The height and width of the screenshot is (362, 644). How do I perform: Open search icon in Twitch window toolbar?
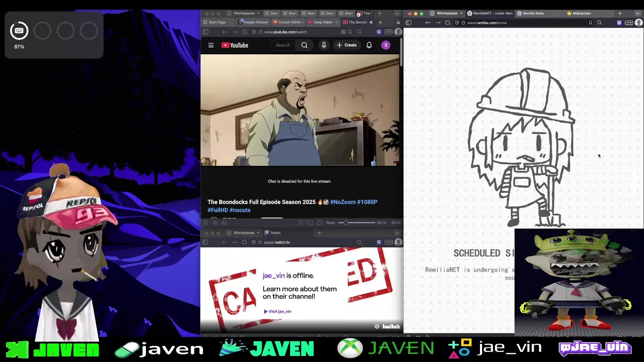pos(359,242)
